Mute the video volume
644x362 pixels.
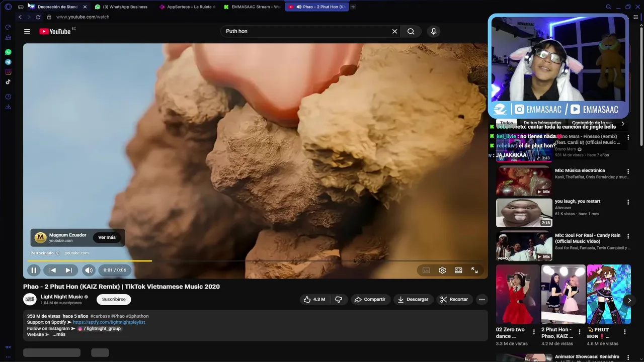point(89,270)
